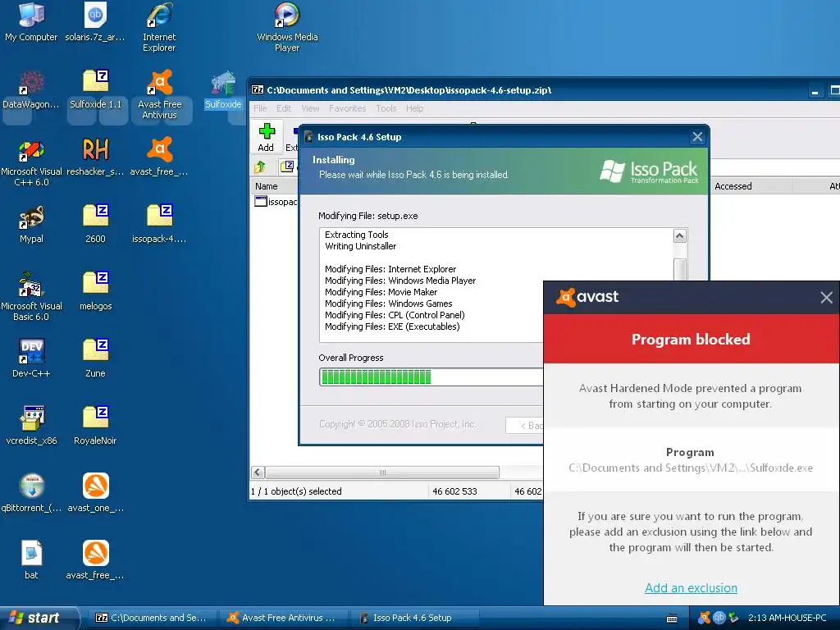Select the issopack file row in 7-Zip
This screenshot has width=840, height=630.
click(x=276, y=202)
